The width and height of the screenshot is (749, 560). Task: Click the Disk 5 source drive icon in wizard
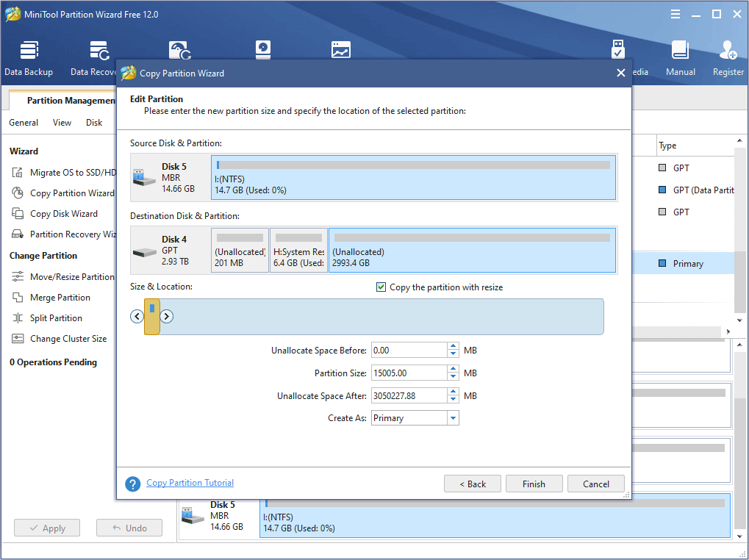144,178
